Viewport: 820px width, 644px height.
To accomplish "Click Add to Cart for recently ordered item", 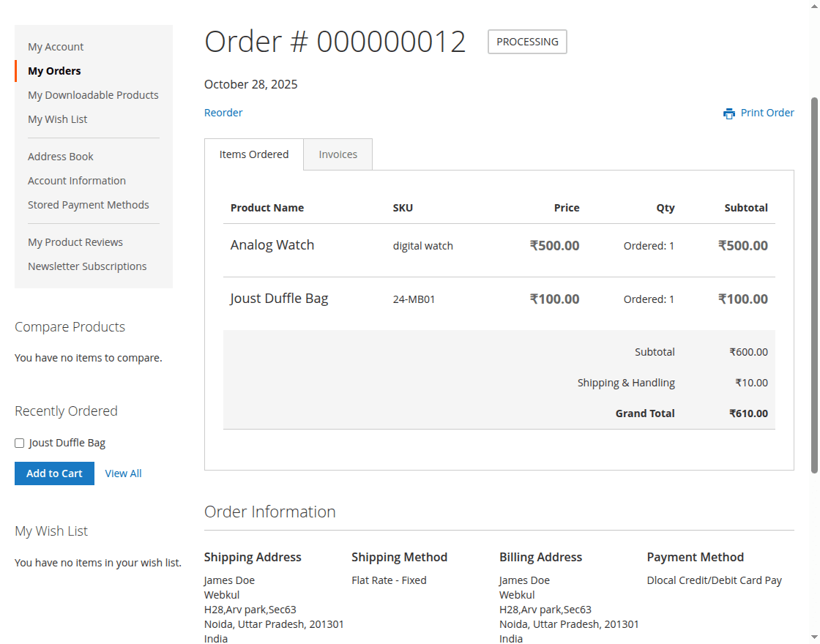I will tap(54, 473).
